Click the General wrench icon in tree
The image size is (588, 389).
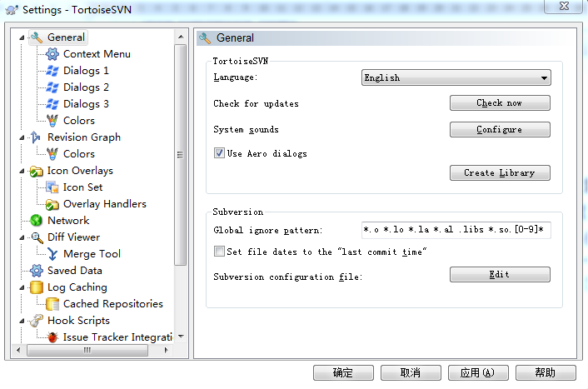pos(37,37)
